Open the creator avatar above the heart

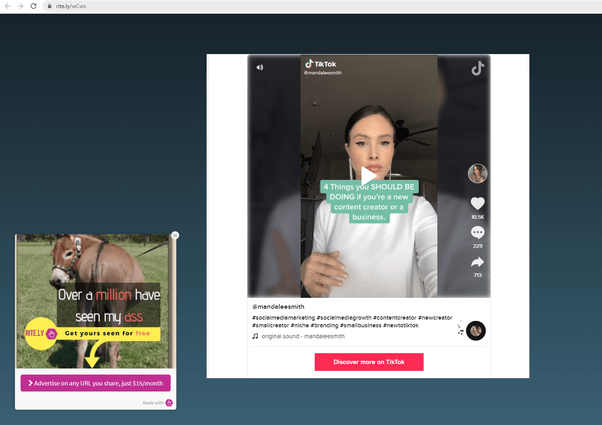(x=478, y=174)
